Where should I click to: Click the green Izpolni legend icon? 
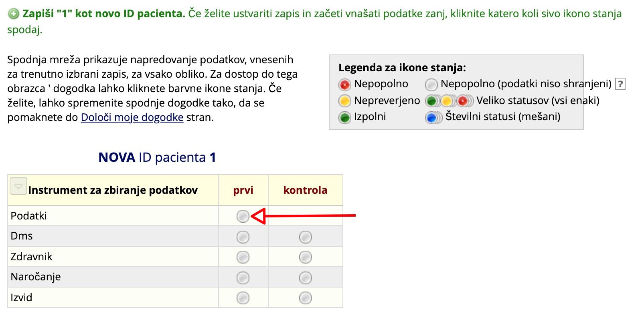click(x=344, y=117)
